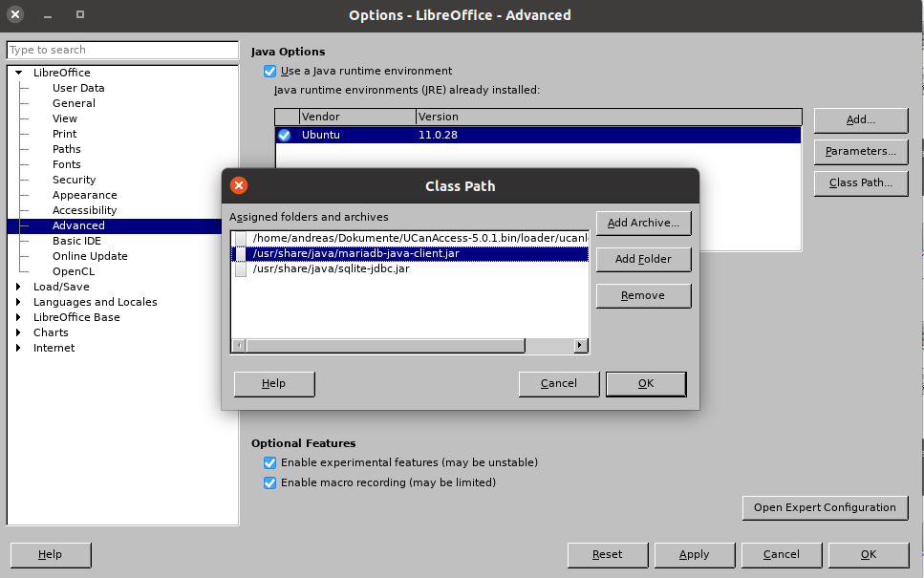
Task: Select Security in the options tree
Action: point(74,180)
